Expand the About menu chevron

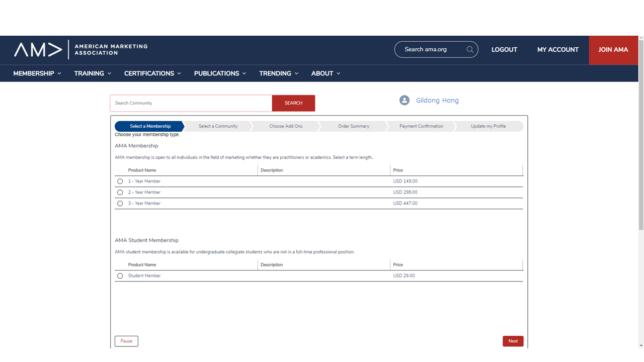coord(338,73)
